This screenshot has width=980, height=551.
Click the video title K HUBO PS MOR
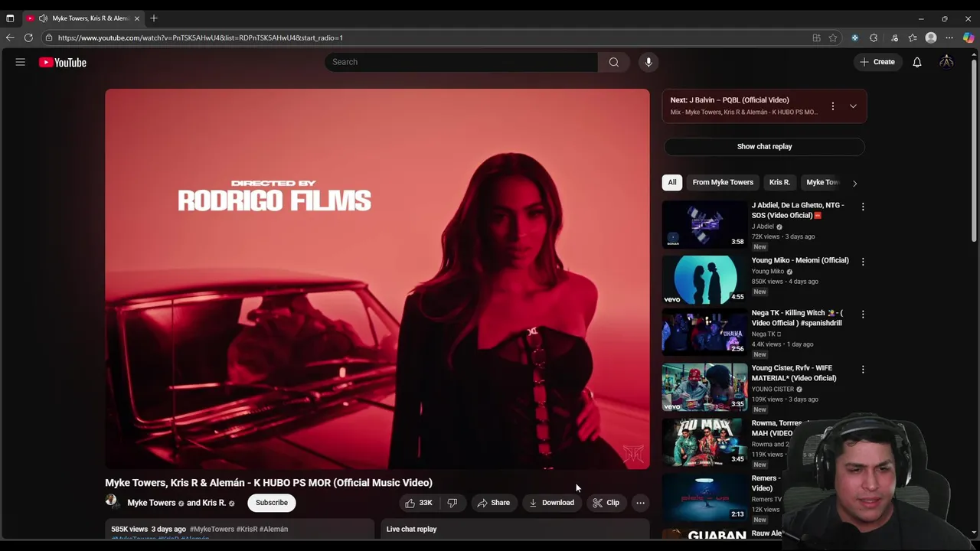coord(269,483)
